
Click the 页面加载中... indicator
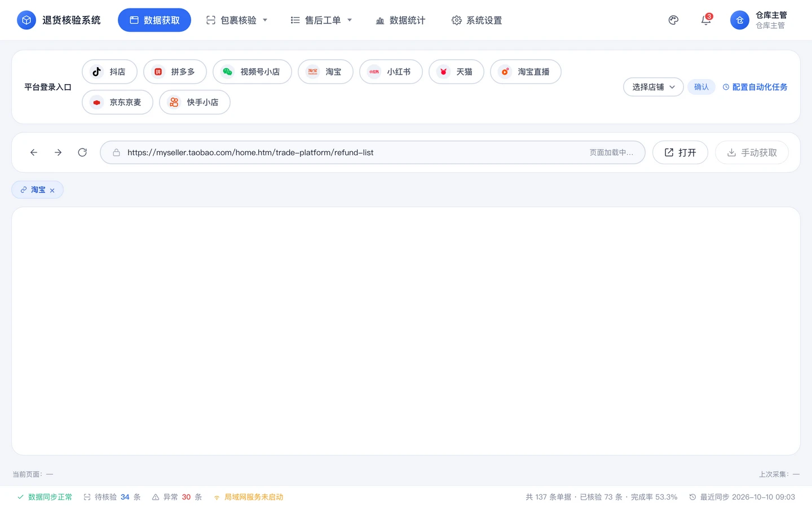(611, 152)
